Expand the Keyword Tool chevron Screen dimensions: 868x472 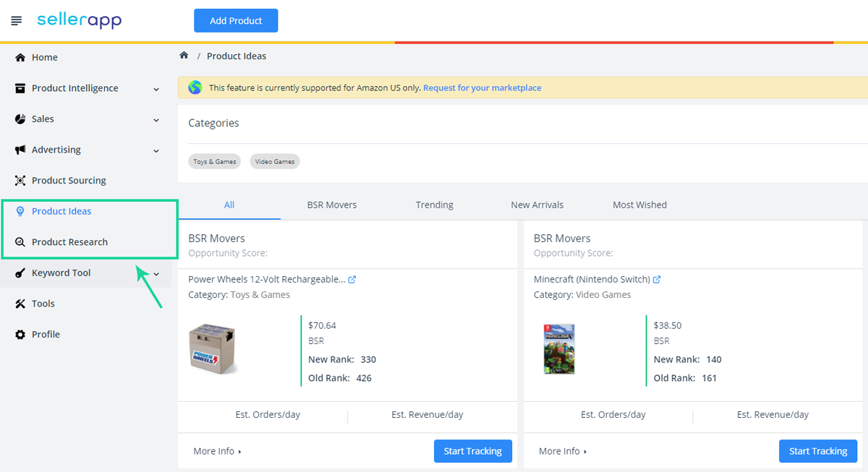pos(156,274)
